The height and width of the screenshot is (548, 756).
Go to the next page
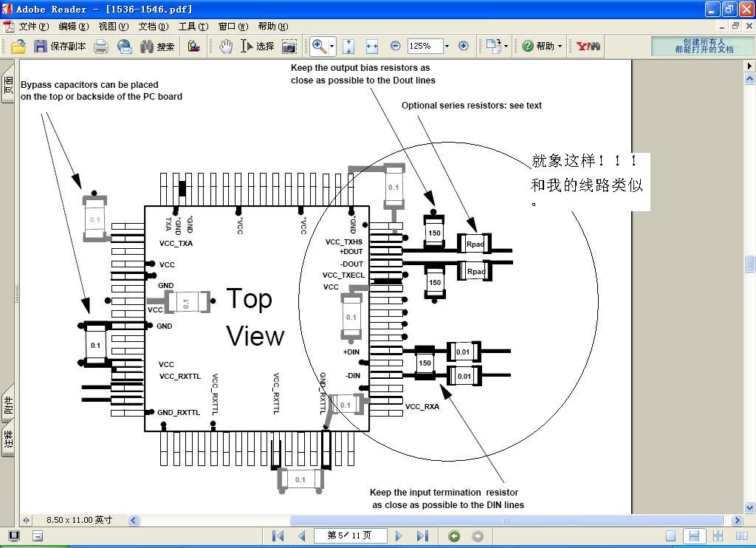coord(399,536)
